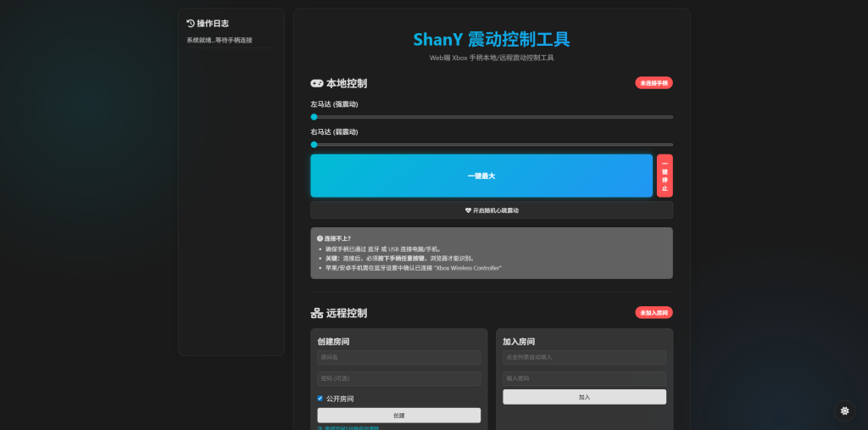Click the 输入密码 field under 加入房间
The width and height of the screenshot is (868, 430).
[x=584, y=378]
